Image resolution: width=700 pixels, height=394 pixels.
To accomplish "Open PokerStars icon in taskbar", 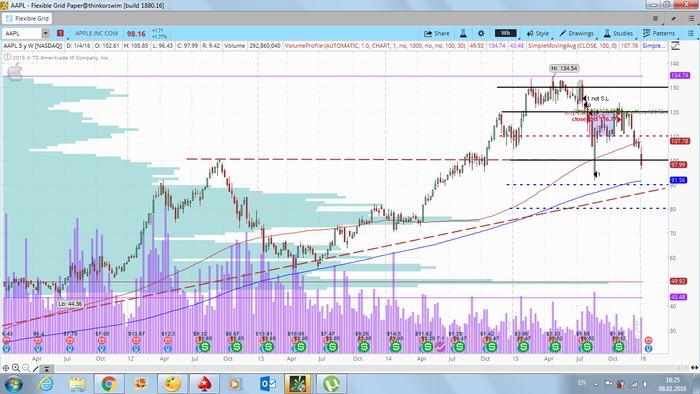I will click(x=204, y=383).
